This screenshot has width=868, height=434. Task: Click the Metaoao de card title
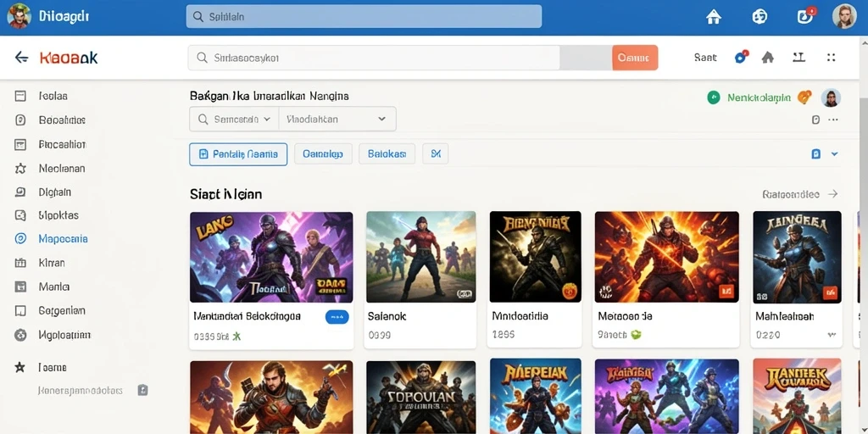pos(625,317)
